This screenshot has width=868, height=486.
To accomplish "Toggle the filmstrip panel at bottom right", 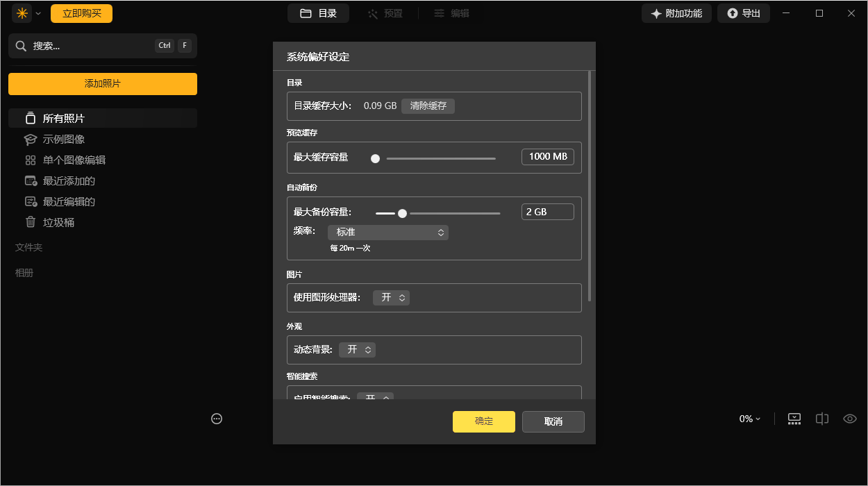I will (794, 419).
